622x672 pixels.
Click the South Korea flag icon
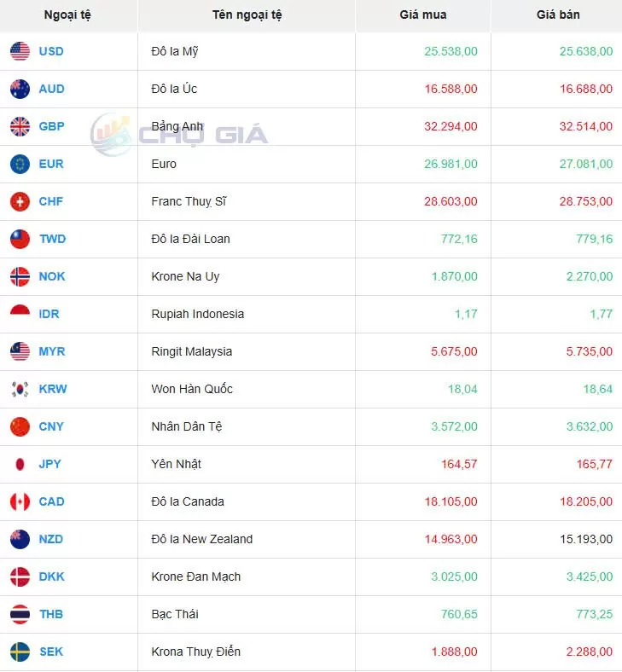pyautogui.click(x=20, y=389)
